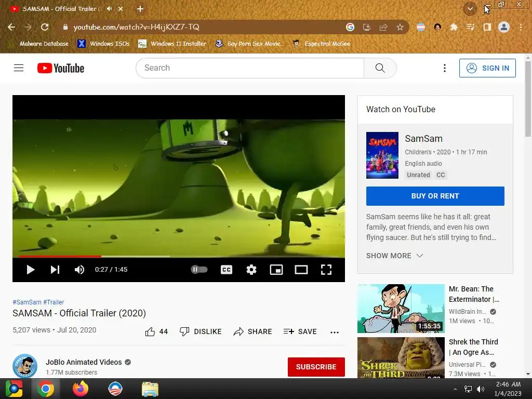Open the file explorer taskbar icon
This screenshot has height=399, width=532.
[x=150, y=389]
